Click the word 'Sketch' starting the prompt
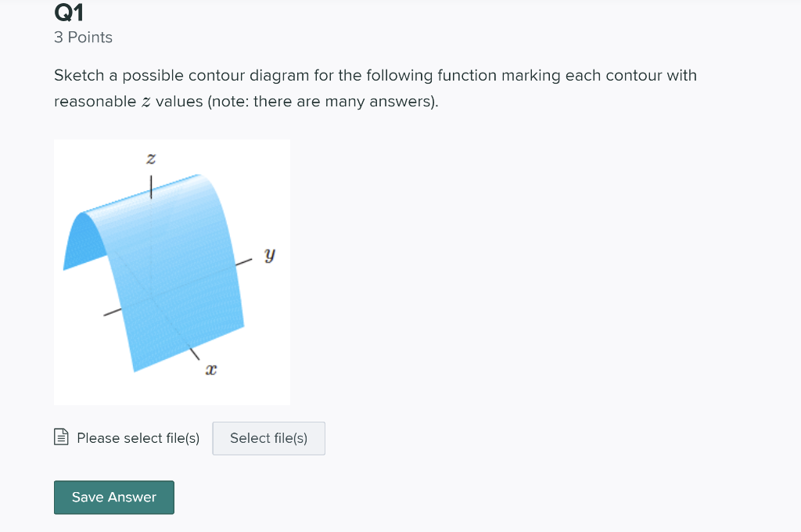 coord(79,76)
